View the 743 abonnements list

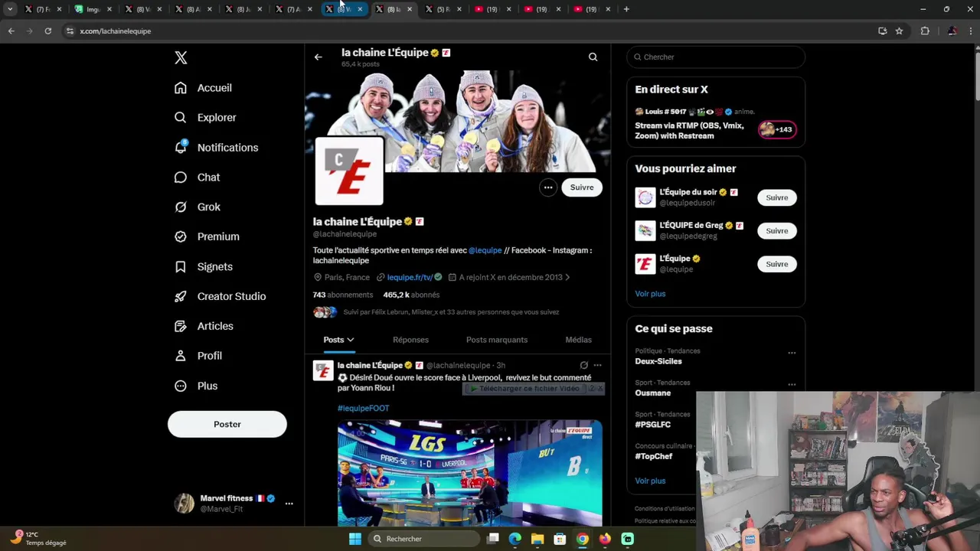(x=343, y=295)
